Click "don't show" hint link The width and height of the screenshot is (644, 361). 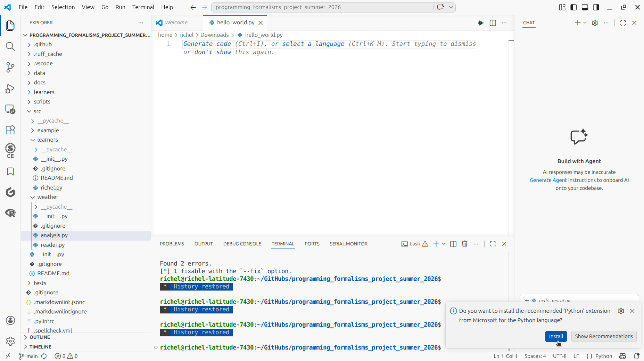(213, 52)
